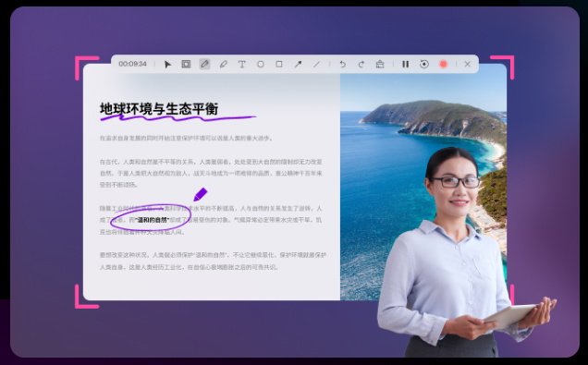Restart the recording with circular arrow icon
Viewport: 588px width, 365px height.
tap(424, 64)
